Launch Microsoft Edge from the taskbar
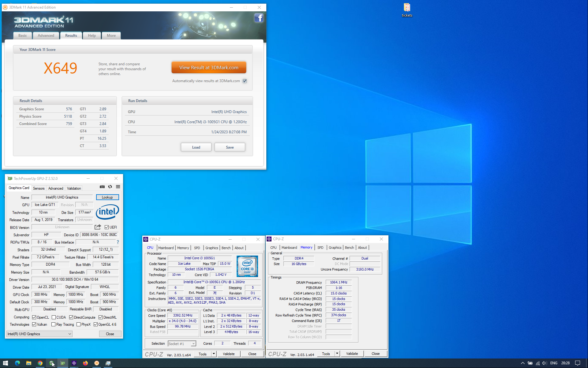 point(17,363)
